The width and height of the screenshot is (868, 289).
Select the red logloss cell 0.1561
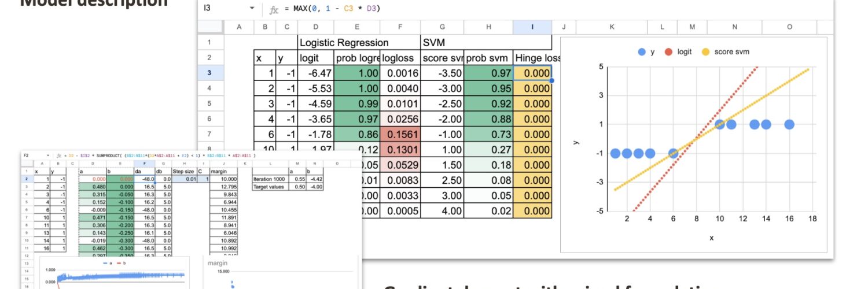399,134
